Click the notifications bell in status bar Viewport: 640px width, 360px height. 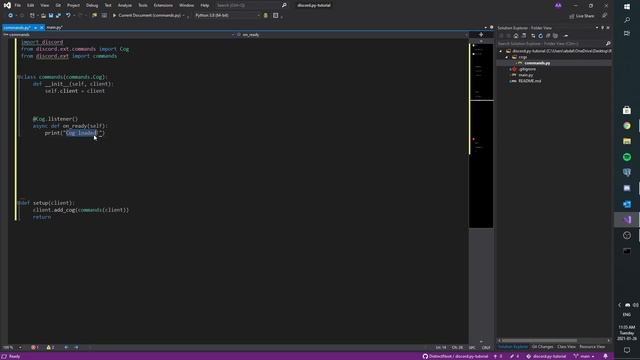click(x=605, y=357)
